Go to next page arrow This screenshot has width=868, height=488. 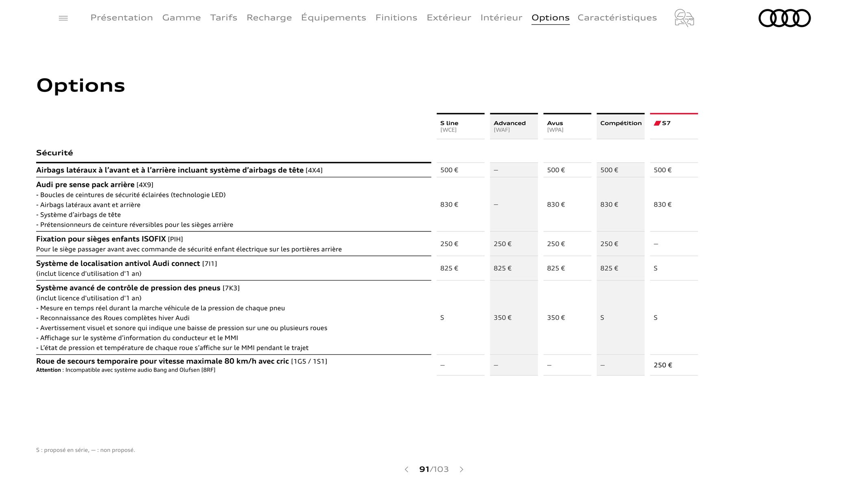click(x=461, y=469)
